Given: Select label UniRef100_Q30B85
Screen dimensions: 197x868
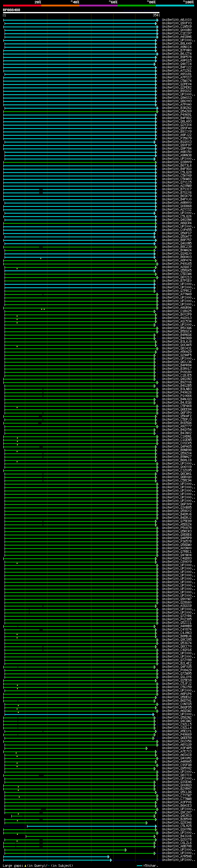Looking at the screenshot, I should 177,507.
